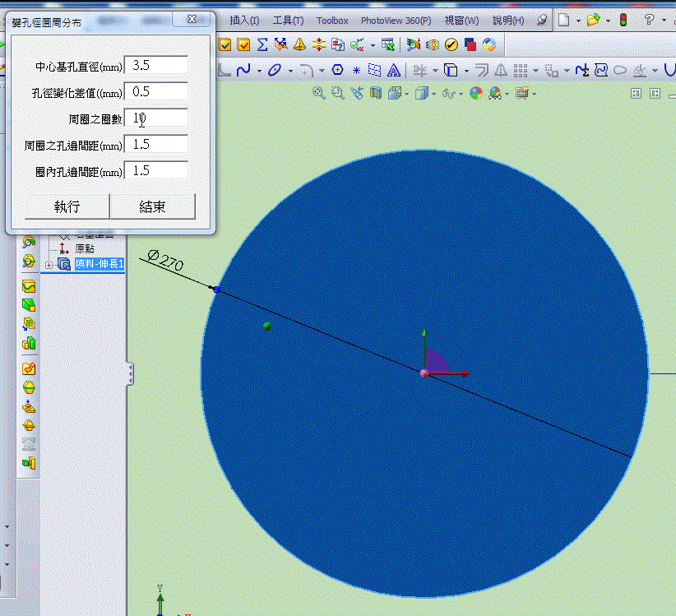The height and width of the screenshot is (616, 676).
Task: Select the Point sketch tool
Action: [356, 70]
